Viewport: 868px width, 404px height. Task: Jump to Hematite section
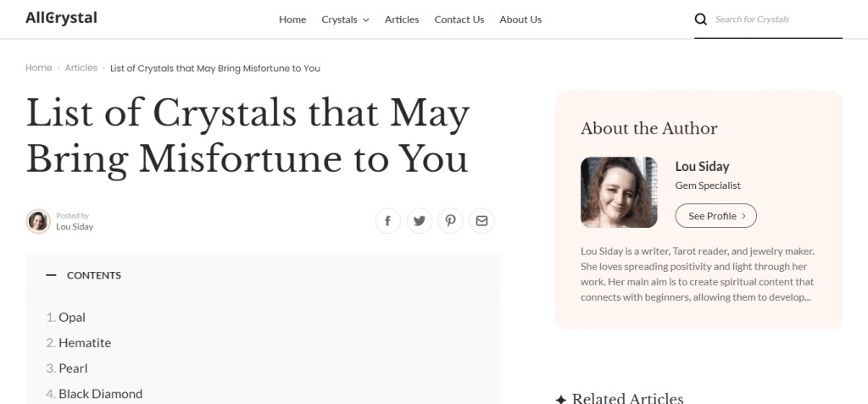(x=85, y=343)
